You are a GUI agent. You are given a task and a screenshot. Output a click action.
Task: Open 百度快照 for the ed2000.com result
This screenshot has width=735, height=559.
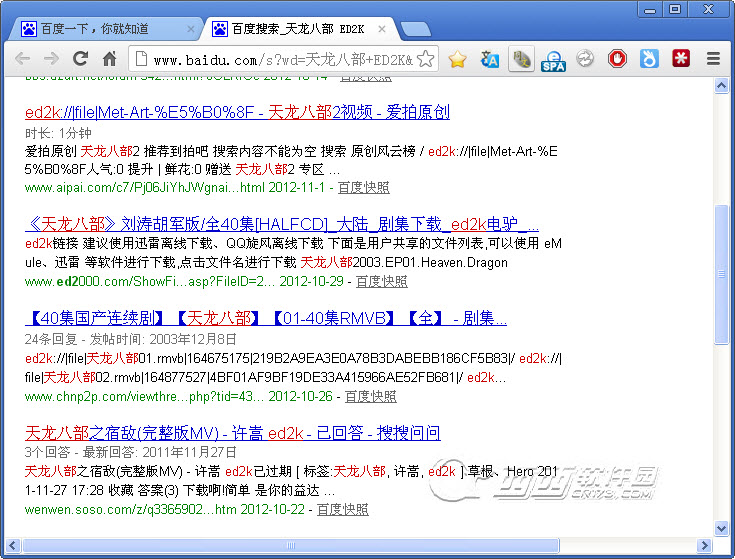[382, 281]
